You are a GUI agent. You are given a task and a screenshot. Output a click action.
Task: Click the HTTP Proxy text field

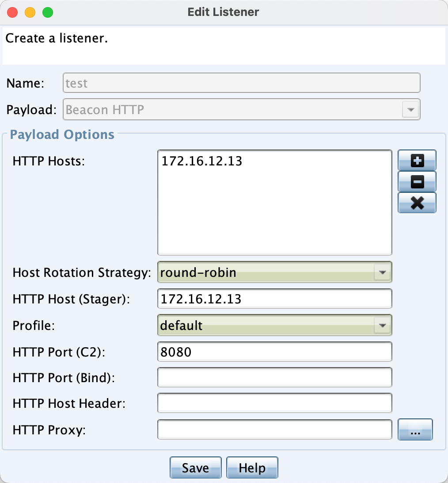tap(274, 429)
